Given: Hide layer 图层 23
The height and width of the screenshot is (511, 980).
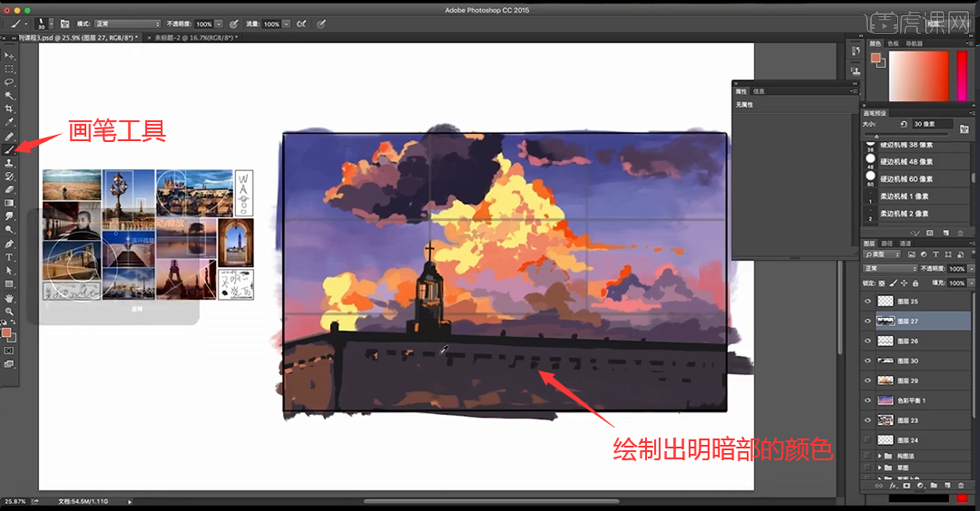Looking at the screenshot, I should click(868, 420).
